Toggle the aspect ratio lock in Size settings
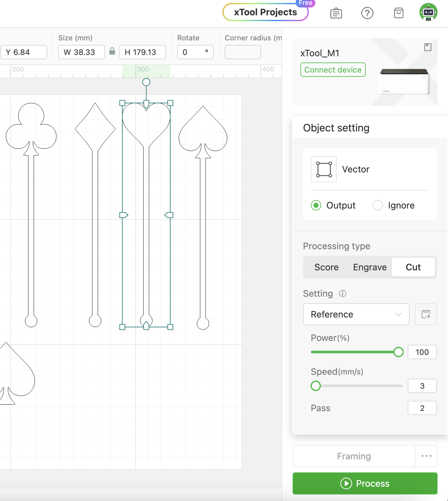This screenshot has width=448, height=501. [x=112, y=52]
